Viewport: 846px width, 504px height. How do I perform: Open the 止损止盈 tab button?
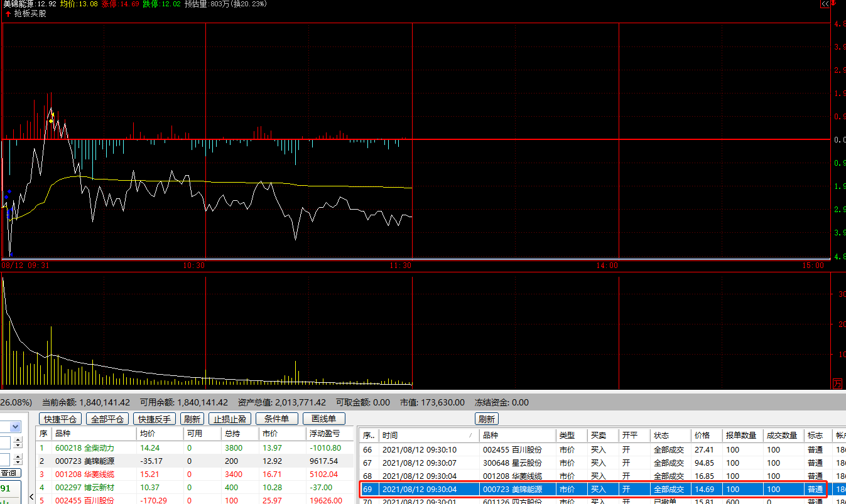tap(229, 419)
